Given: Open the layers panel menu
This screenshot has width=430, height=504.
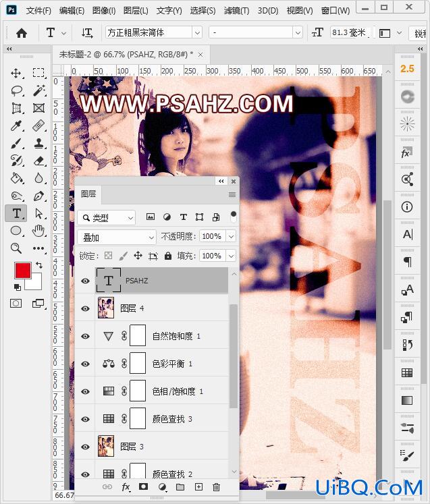Looking at the screenshot, I should (232, 195).
